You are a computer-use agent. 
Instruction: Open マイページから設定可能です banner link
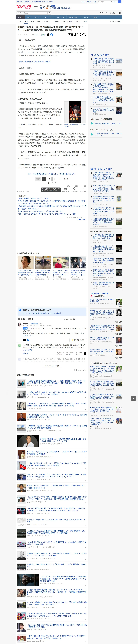point(42,313)
